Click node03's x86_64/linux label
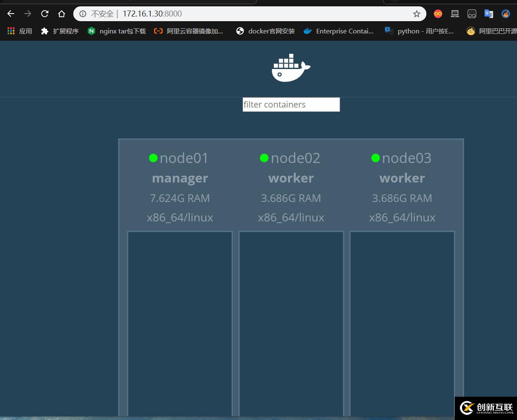 tap(402, 218)
